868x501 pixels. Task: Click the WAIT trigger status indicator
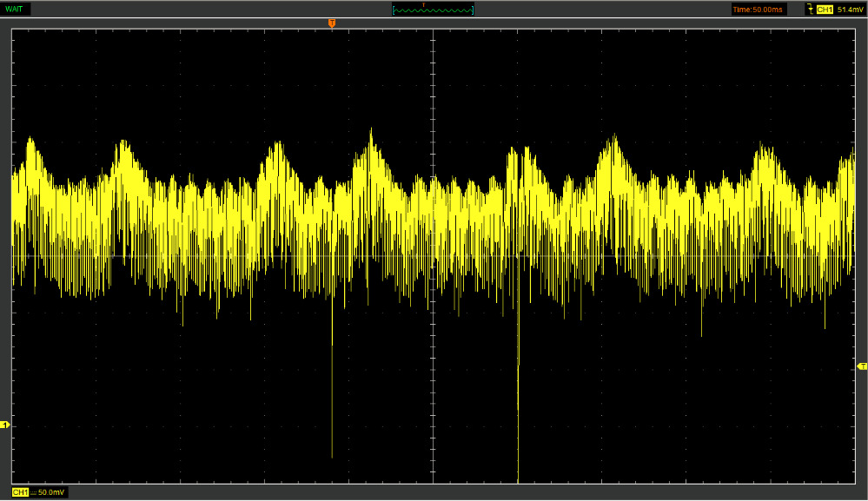[x=15, y=9]
